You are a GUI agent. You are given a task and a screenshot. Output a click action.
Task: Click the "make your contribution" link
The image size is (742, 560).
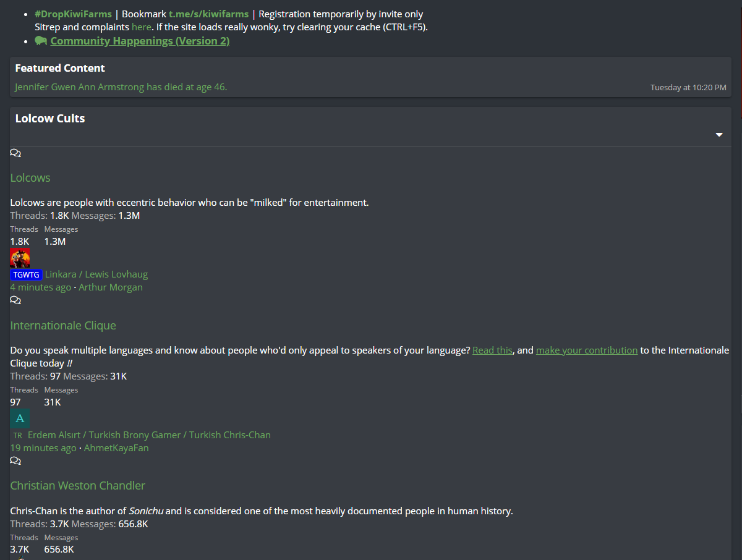pos(587,350)
